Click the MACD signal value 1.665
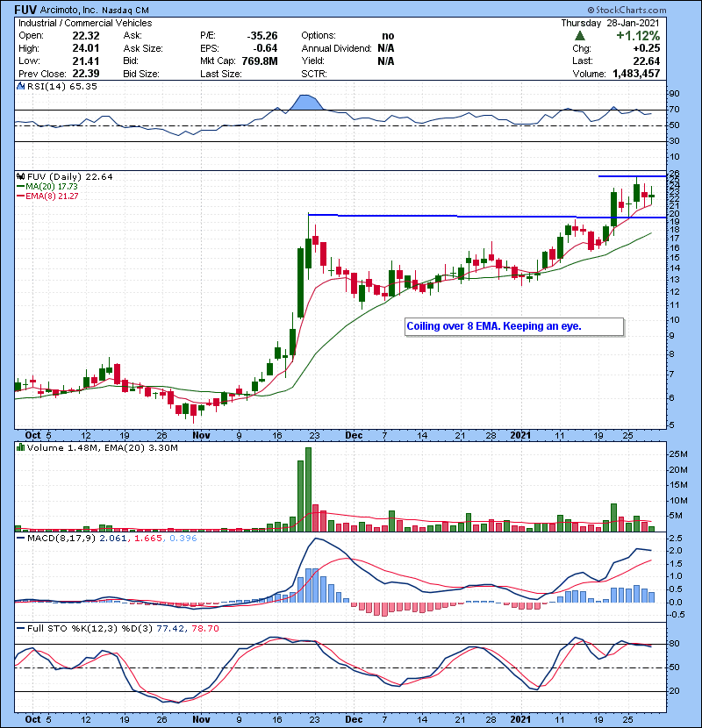This screenshot has width=702, height=728. coord(148,539)
